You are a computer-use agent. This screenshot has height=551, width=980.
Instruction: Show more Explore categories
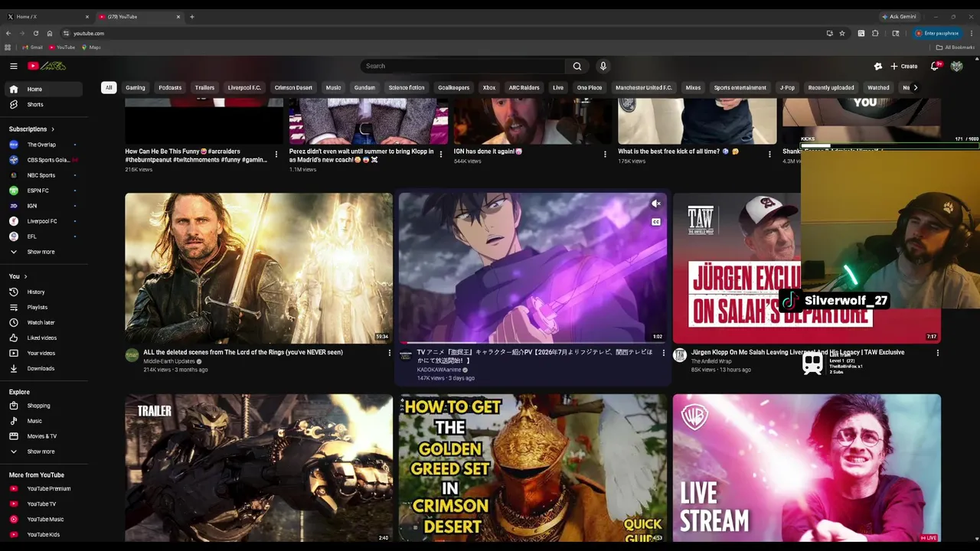pyautogui.click(x=43, y=452)
